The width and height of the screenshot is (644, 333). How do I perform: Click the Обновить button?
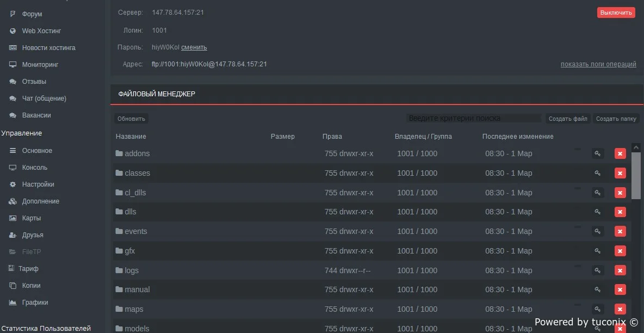pos(132,119)
